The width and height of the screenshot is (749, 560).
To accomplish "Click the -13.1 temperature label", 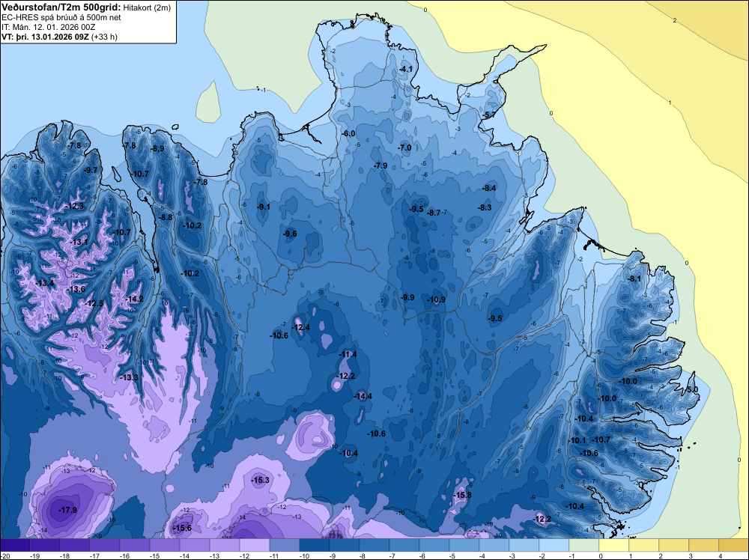I will coord(79,242).
